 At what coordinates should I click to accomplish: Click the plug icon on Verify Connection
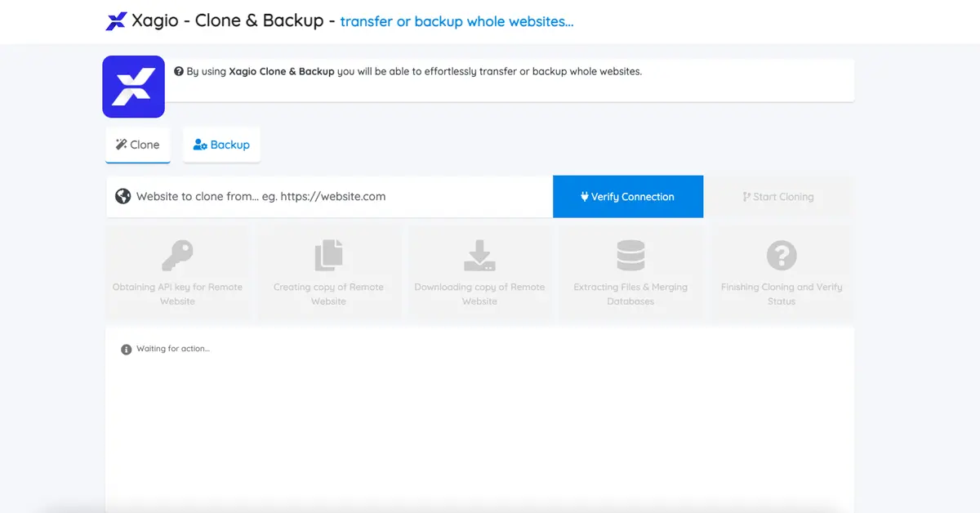[x=585, y=197]
